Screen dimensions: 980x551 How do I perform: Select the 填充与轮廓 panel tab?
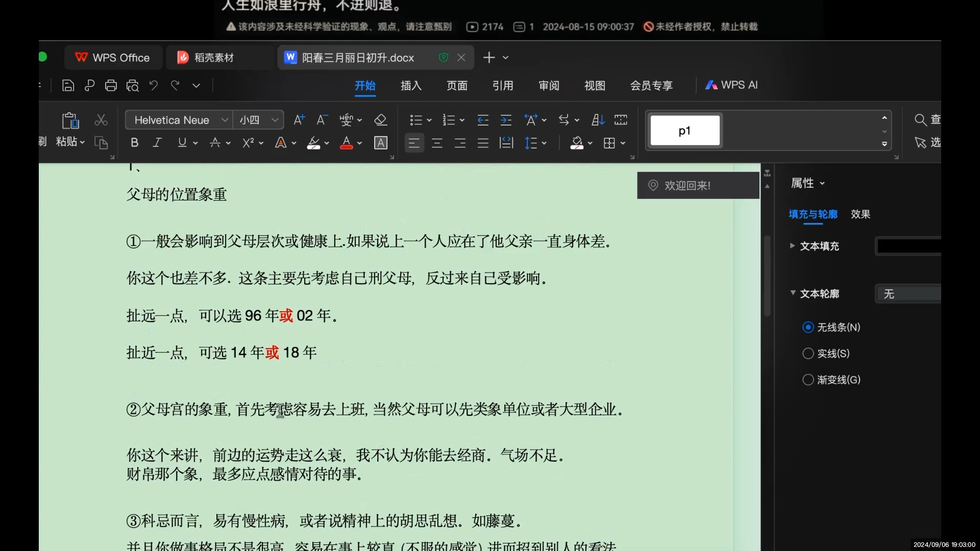pyautogui.click(x=813, y=214)
